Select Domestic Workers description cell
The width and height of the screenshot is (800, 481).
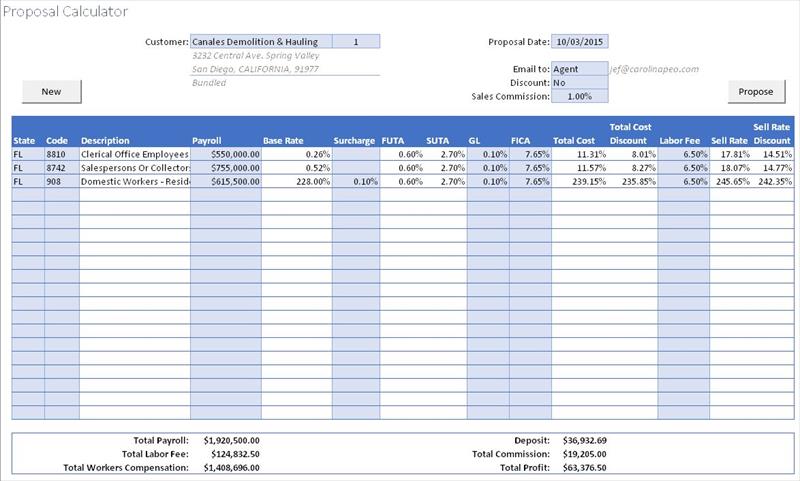click(135, 182)
